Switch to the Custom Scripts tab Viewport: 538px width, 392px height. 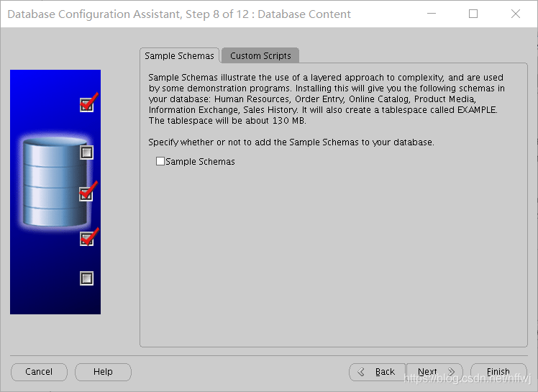[260, 55]
